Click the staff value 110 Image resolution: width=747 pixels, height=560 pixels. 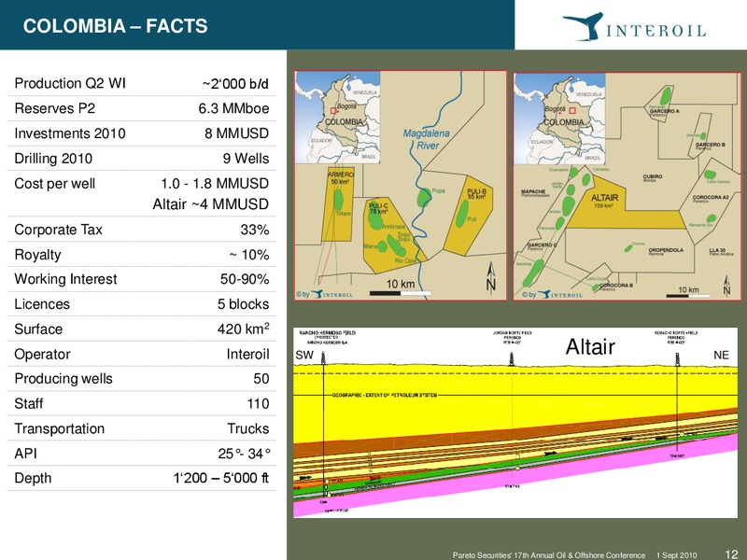pyautogui.click(x=259, y=404)
